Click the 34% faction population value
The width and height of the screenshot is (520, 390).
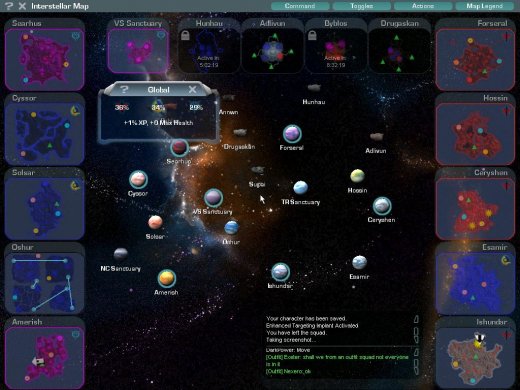[x=158, y=107]
